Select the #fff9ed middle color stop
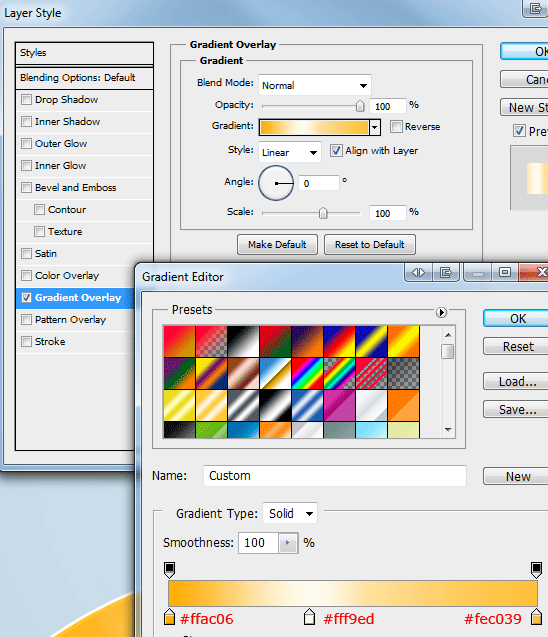The image size is (548, 637). [x=310, y=616]
